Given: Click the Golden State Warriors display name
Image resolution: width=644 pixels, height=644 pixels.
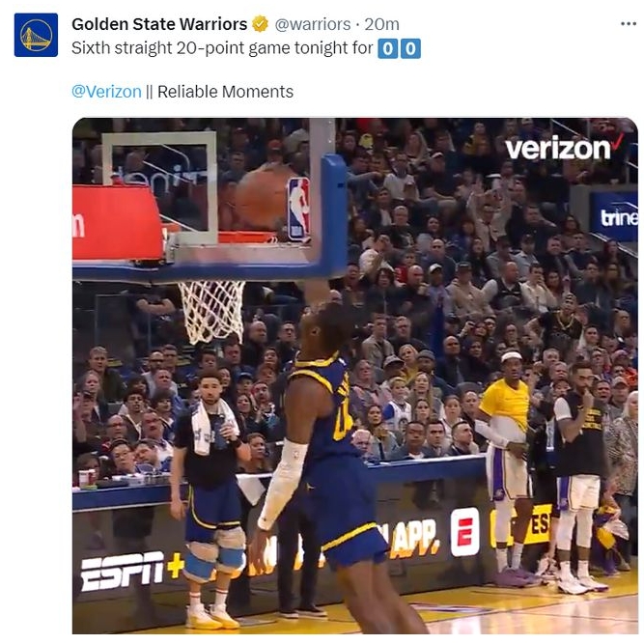Looking at the screenshot, I should [x=159, y=24].
